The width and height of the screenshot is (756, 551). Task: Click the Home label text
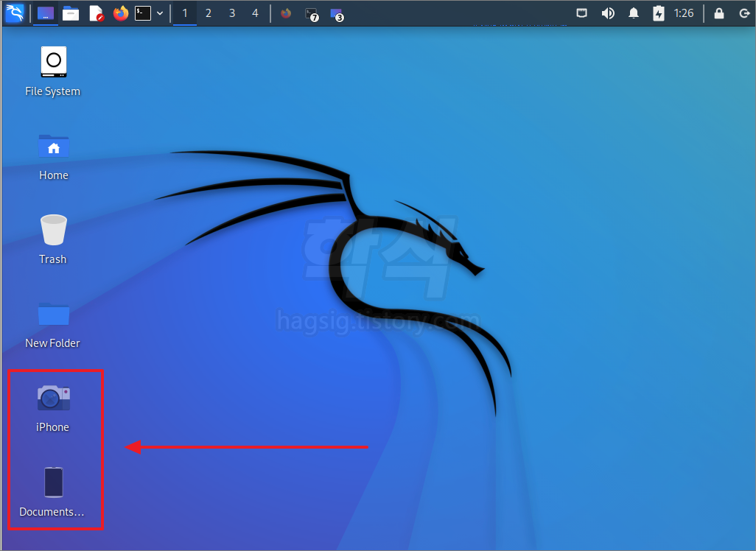[x=54, y=175]
